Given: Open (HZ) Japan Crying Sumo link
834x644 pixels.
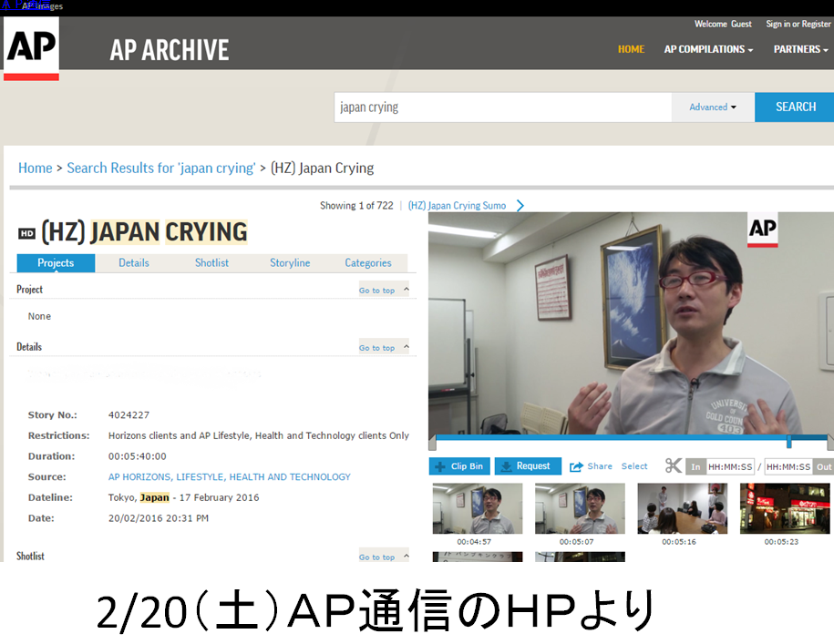Looking at the screenshot, I should point(457,206).
